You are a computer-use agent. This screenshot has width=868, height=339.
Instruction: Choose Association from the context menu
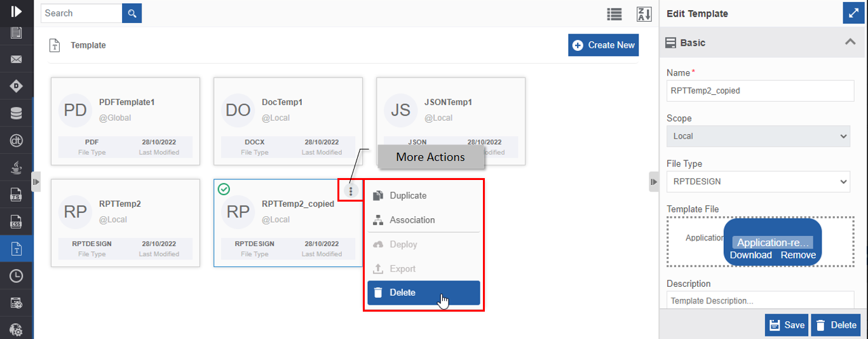tap(424, 220)
